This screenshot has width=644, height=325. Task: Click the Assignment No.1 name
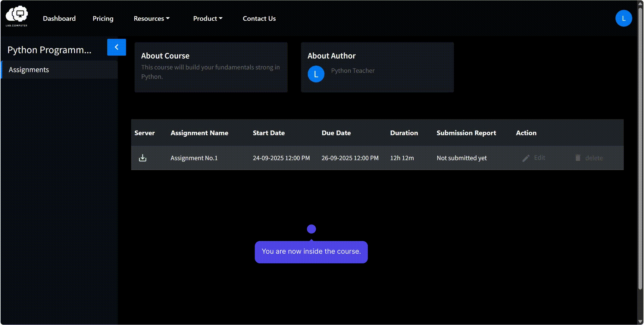tap(194, 158)
